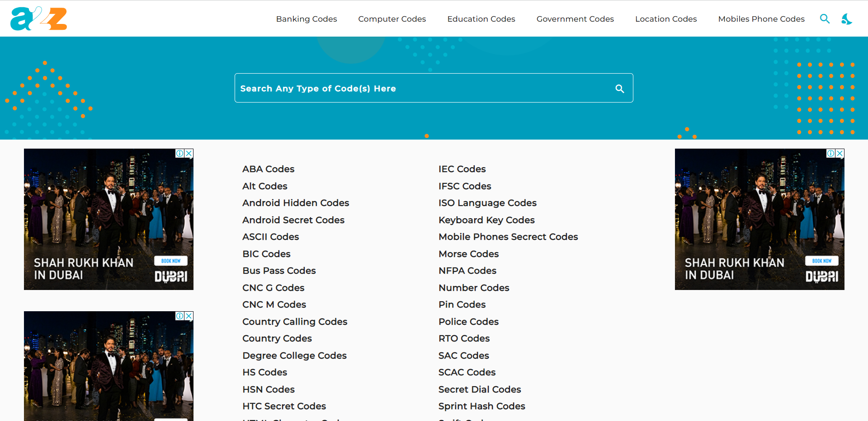Click ad info icon on right ad
This screenshot has width=868, height=421.
point(831,154)
